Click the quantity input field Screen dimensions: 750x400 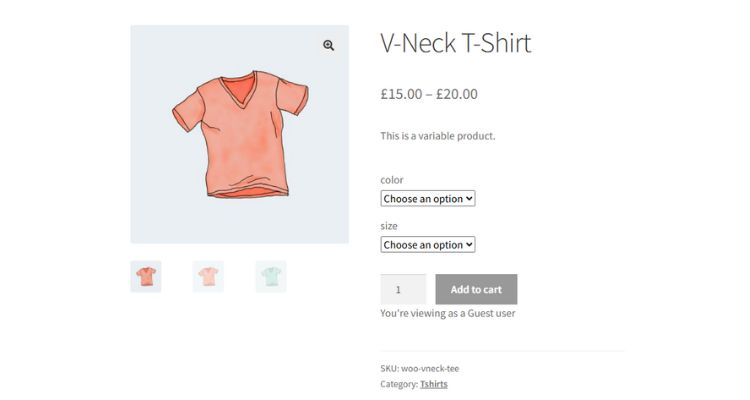click(402, 290)
